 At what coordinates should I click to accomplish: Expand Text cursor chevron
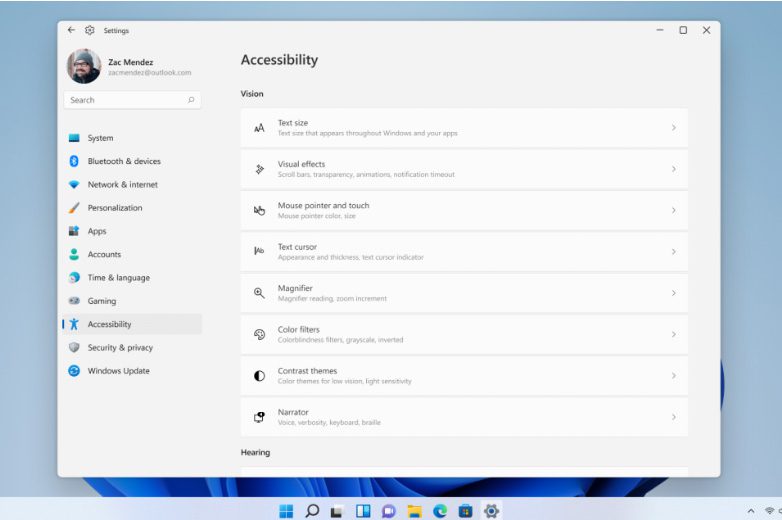click(674, 252)
